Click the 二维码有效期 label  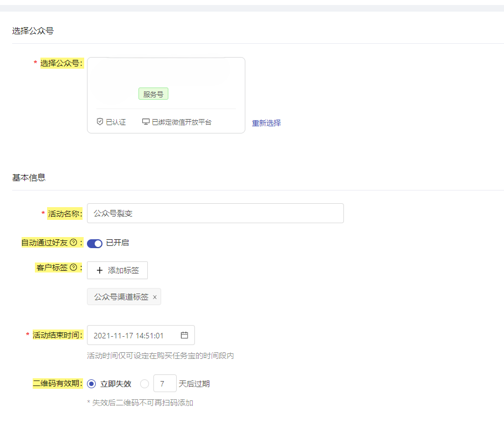tap(58, 383)
